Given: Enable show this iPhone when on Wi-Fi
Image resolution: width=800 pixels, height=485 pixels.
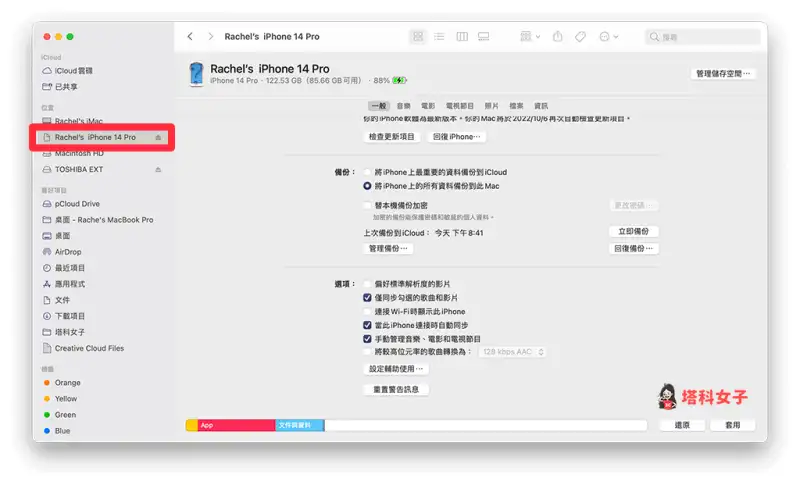Looking at the screenshot, I should tap(367, 312).
